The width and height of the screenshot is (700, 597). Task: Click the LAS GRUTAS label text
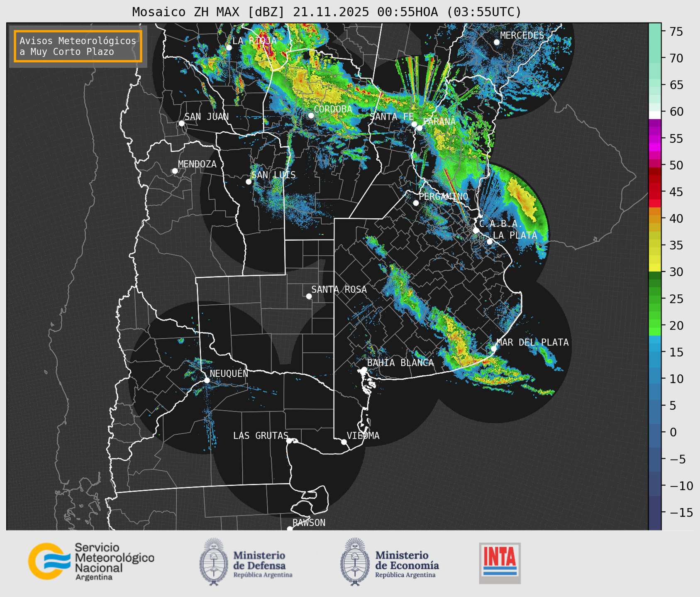point(261,436)
